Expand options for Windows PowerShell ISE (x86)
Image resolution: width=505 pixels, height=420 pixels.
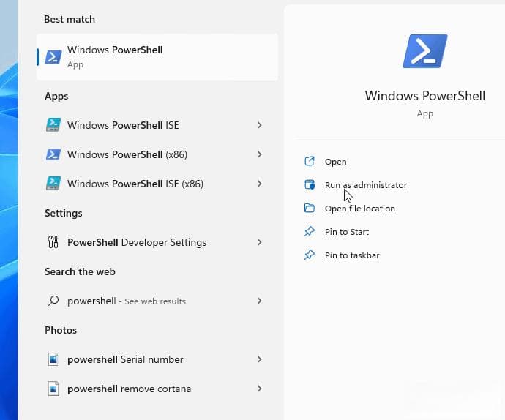pos(259,184)
